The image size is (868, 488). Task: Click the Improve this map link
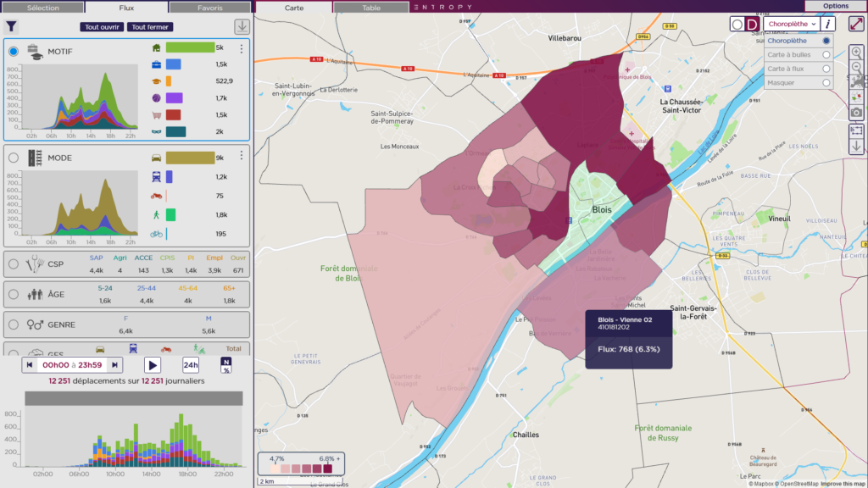843,484
